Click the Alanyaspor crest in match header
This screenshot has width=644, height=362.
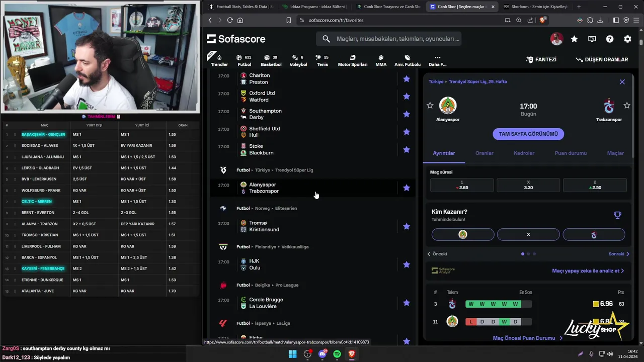pos(448,106)
